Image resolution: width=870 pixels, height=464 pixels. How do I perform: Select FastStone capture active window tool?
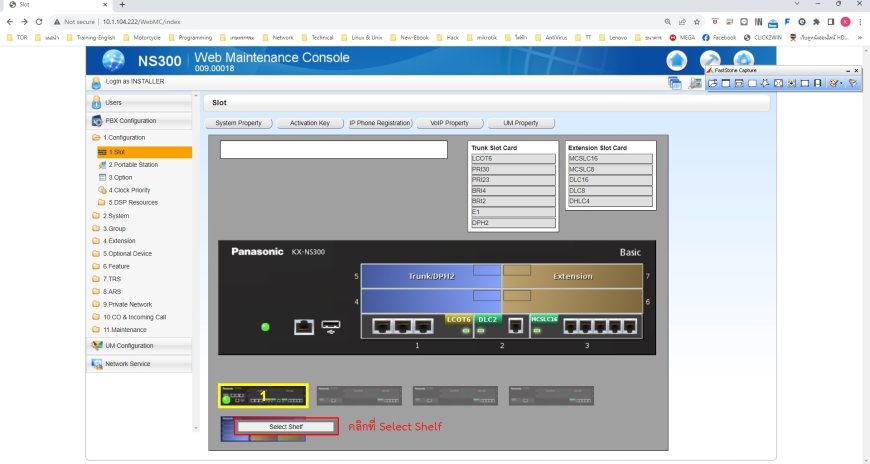[x=726, y=83]
